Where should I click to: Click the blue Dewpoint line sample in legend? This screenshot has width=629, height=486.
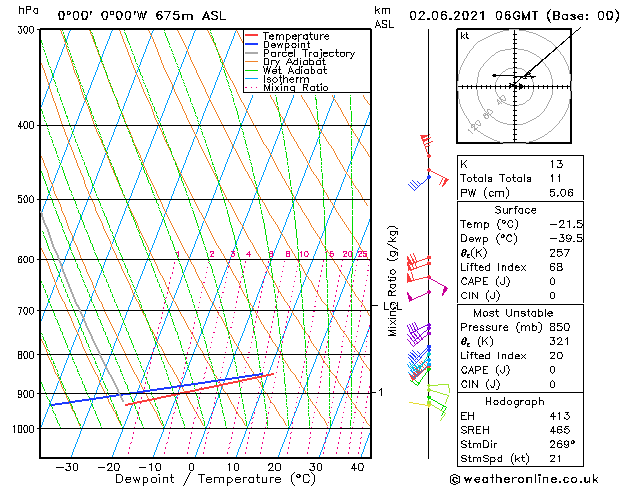252,44
